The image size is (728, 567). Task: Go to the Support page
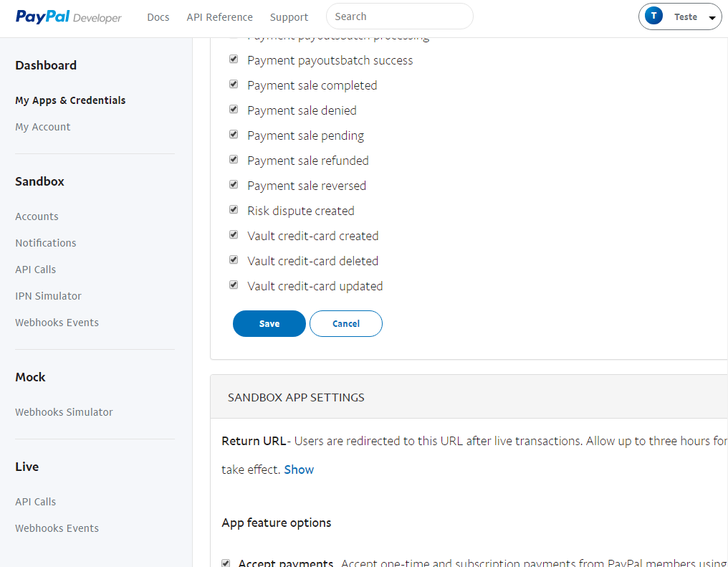(x=289, y=17)
